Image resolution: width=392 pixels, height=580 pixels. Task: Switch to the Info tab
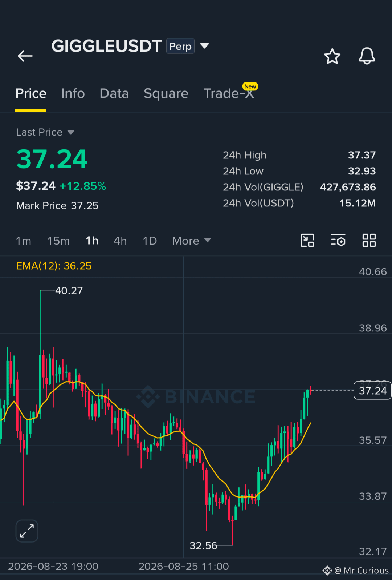coord(73,94)
